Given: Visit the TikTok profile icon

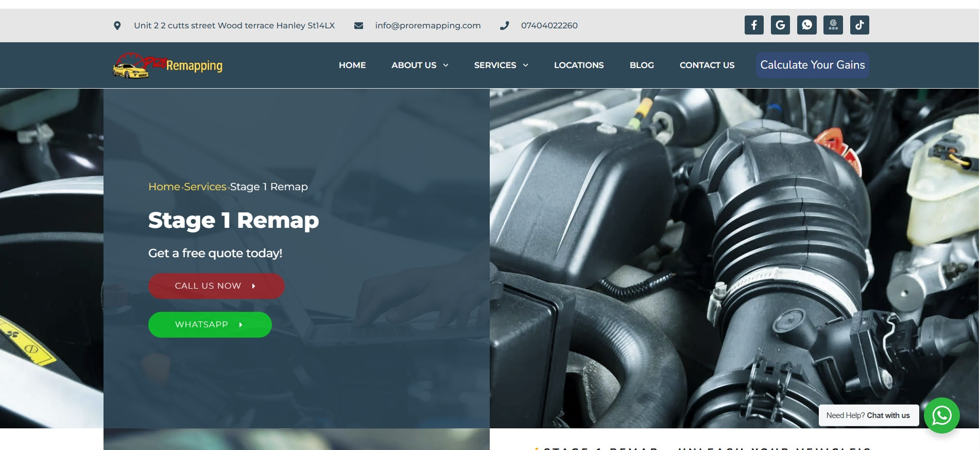Looking at the screenshot, I should tap(859, 25).
